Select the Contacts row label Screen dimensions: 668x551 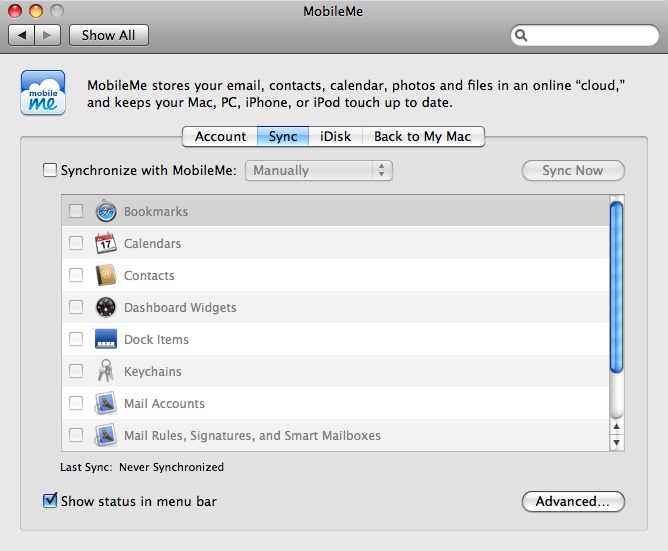click(x=149, y=275)
